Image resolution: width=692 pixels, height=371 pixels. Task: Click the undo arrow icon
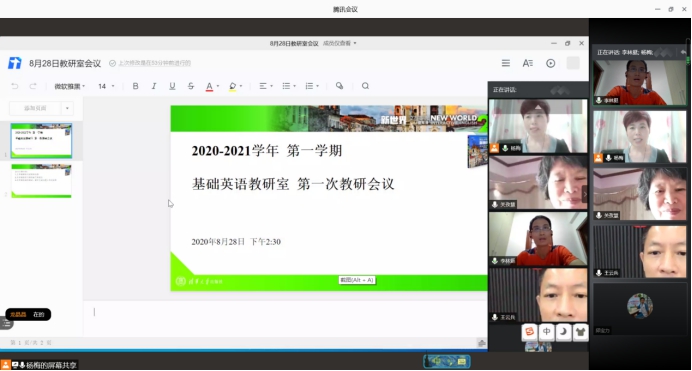click(15, 86)
